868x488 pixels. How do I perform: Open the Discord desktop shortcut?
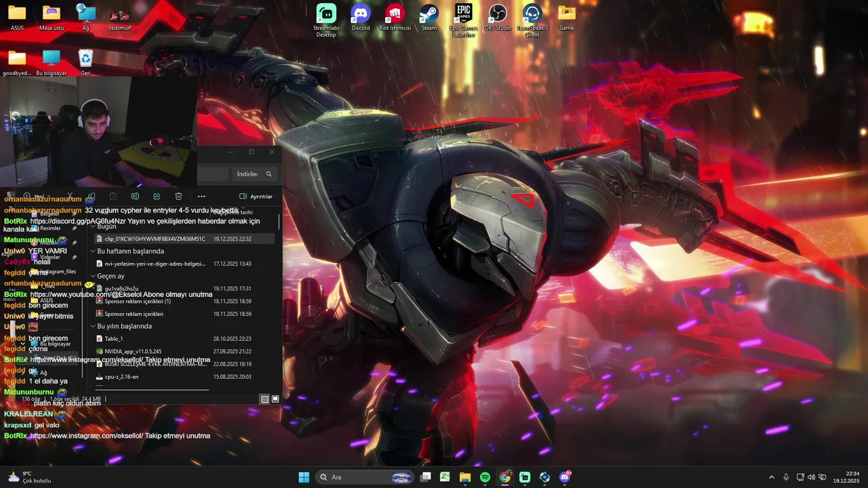pyautogui.click(x=361, y=17)
